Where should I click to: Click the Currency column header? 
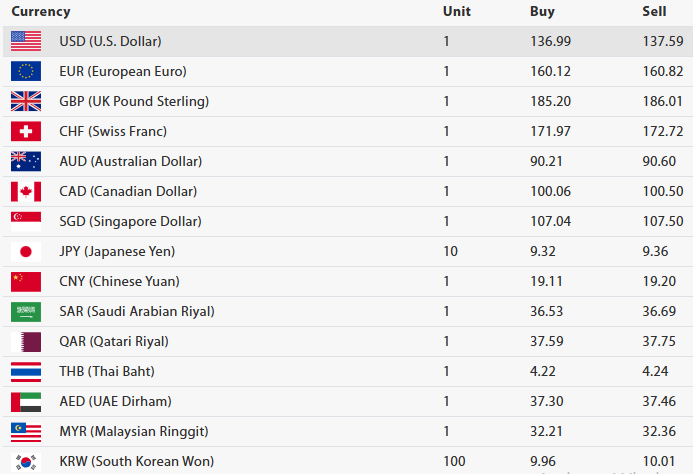(41, 12)
